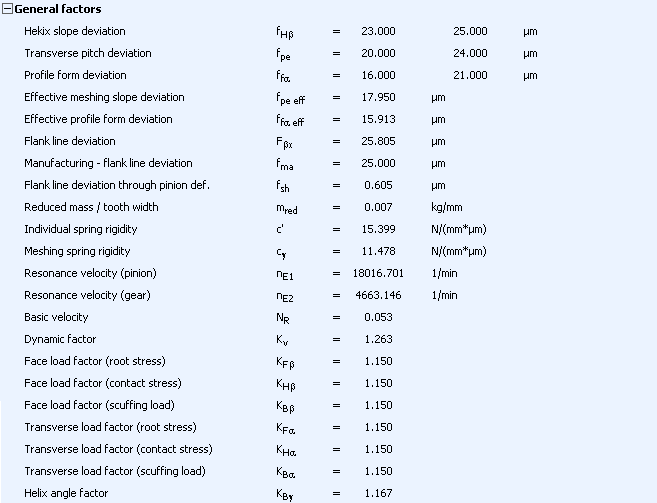
Task: Click Meshing spring rigidity value 11.478
Action: 378,251
